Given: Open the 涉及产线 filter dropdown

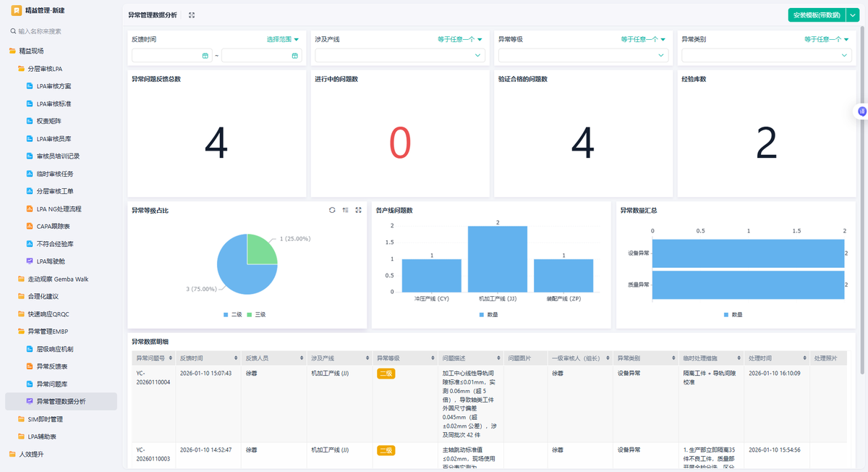Looking at the screenshot, I should tap(399, 55).
